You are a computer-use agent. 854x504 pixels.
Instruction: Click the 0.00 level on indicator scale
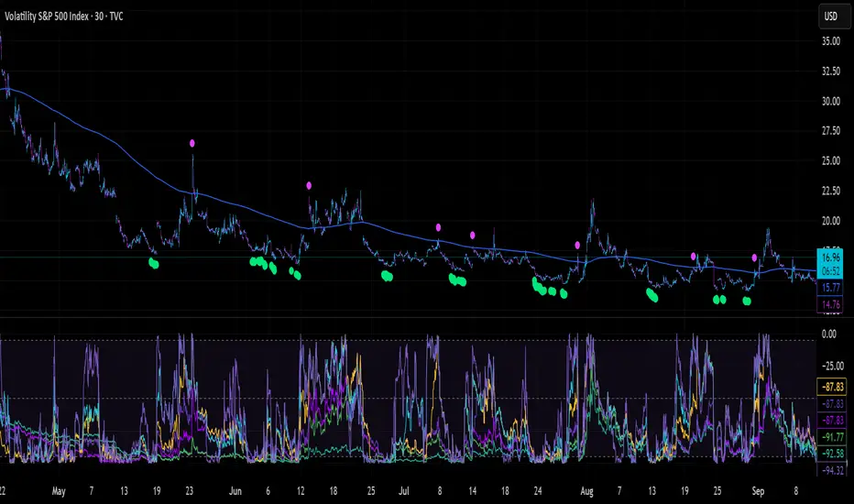[831, 334]
